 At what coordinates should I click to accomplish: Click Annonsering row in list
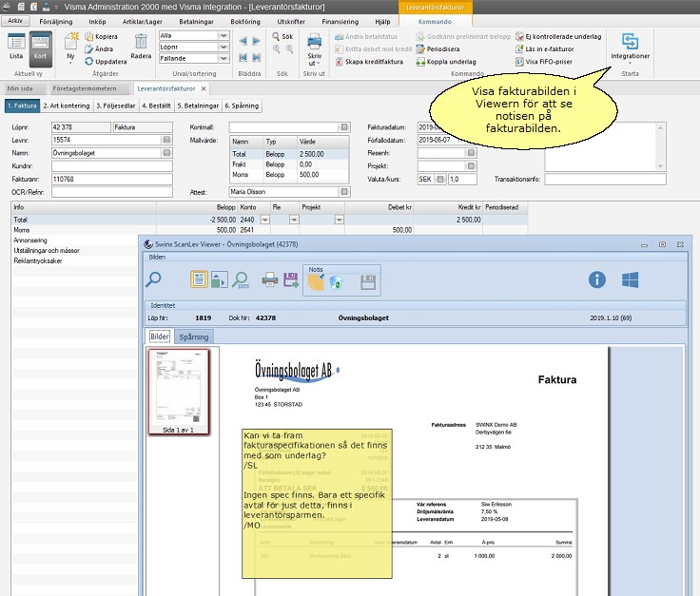(30, 240)
